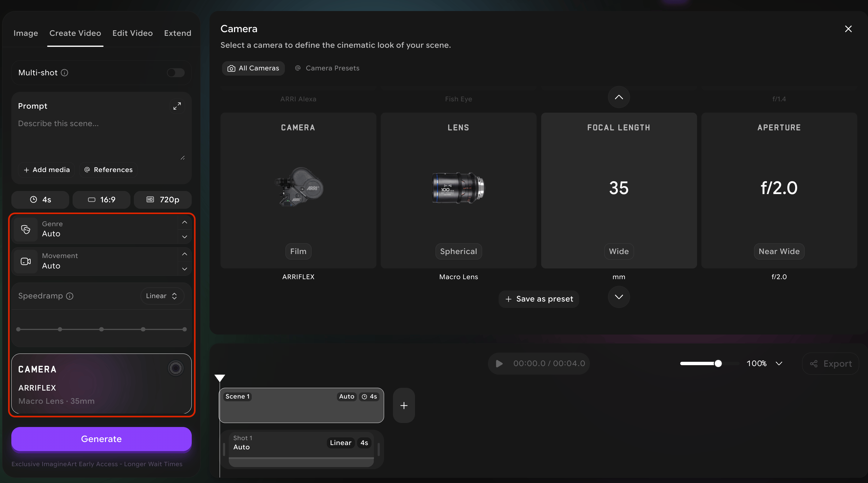
Task: Select the f/1.4 aperture option
Action: pos(779,99)
